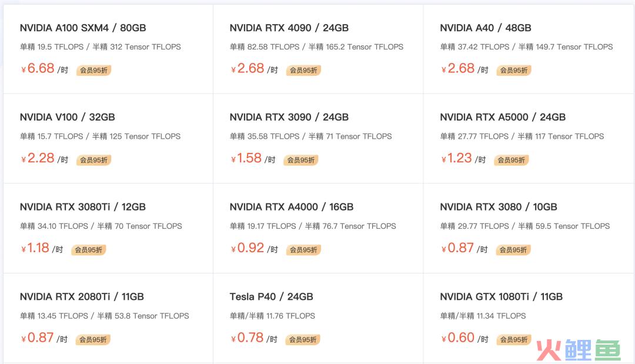Screen dimensions: 635x364
Task: Click the 会员95折 badge on RTX 4090
Action: [303, 70]
